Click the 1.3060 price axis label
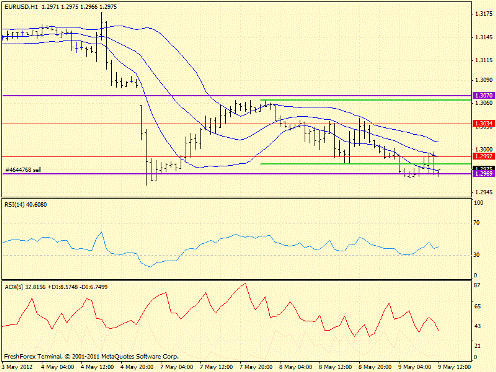This screenshot has height=372, width=496. [x=483, y=103]
